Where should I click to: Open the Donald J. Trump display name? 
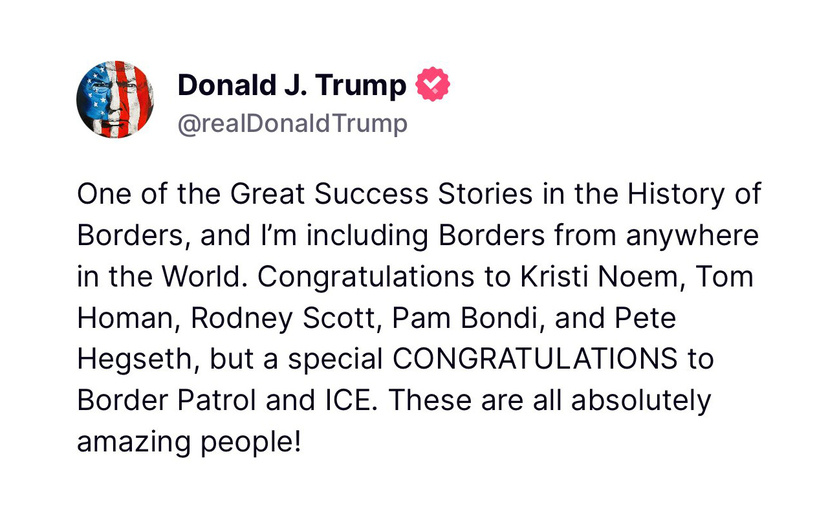(292, 85)
